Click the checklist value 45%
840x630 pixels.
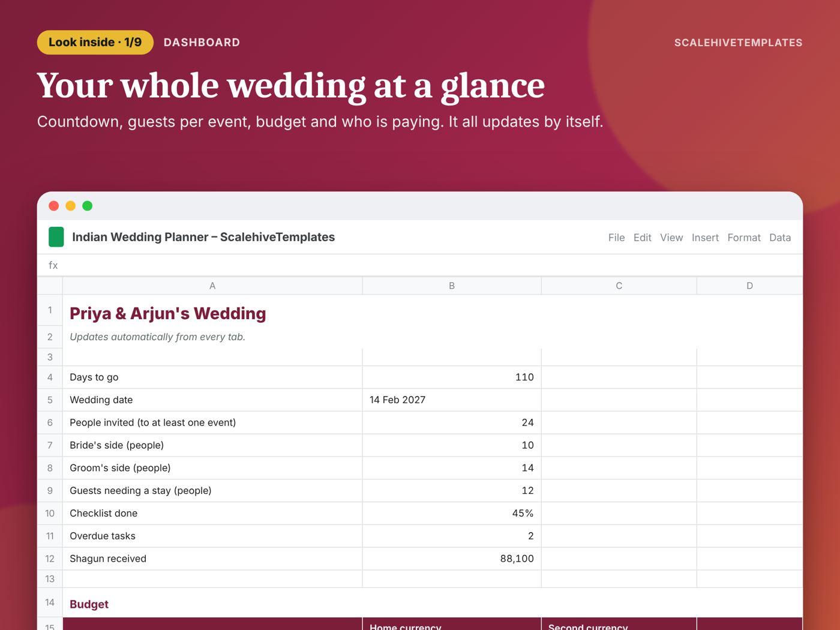pos(452,514)
